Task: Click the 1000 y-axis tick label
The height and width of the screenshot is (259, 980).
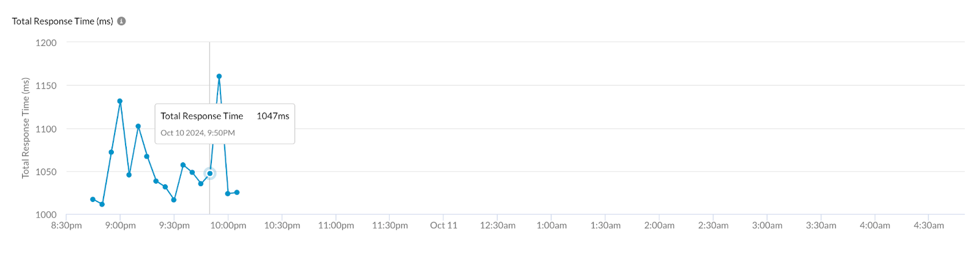Action: (46, 214)
